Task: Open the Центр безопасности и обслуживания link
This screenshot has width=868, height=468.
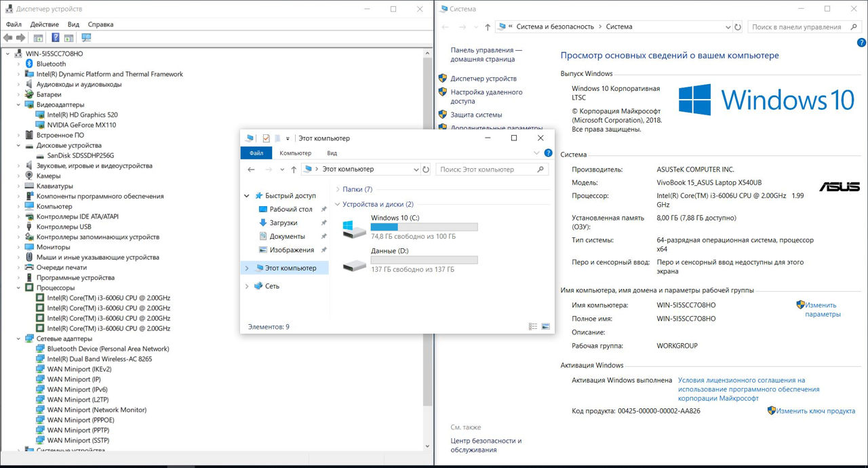Action: point(486,445)
